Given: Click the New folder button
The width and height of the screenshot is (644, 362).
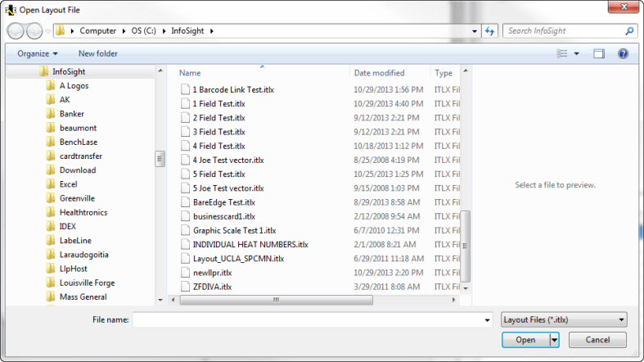Looking at the screenshot, I should 97,54.
